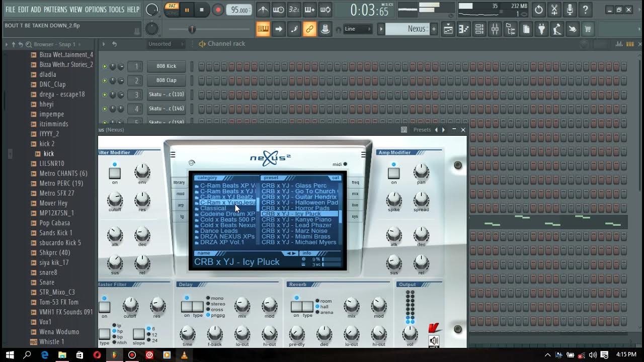Open the plugin picker plug icon
Image resolution: width=644 pixels, height=362 pixels.
point(541,29)
